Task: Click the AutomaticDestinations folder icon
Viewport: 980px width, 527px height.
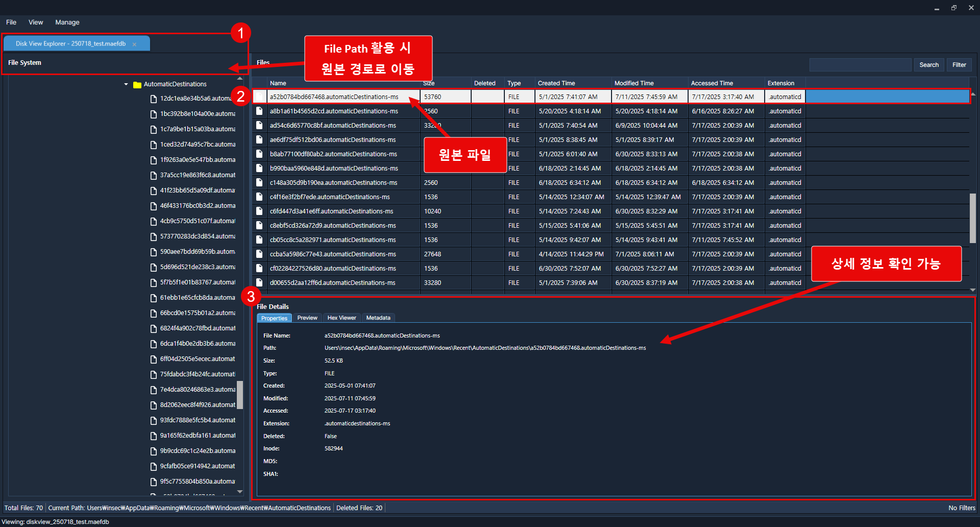Action: pos(137,85)
